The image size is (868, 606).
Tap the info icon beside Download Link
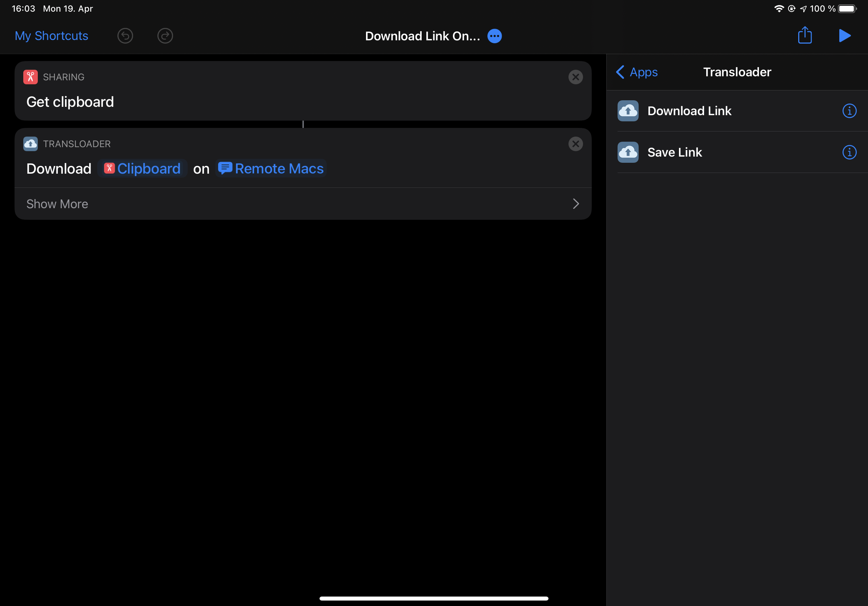pos(849,111)
